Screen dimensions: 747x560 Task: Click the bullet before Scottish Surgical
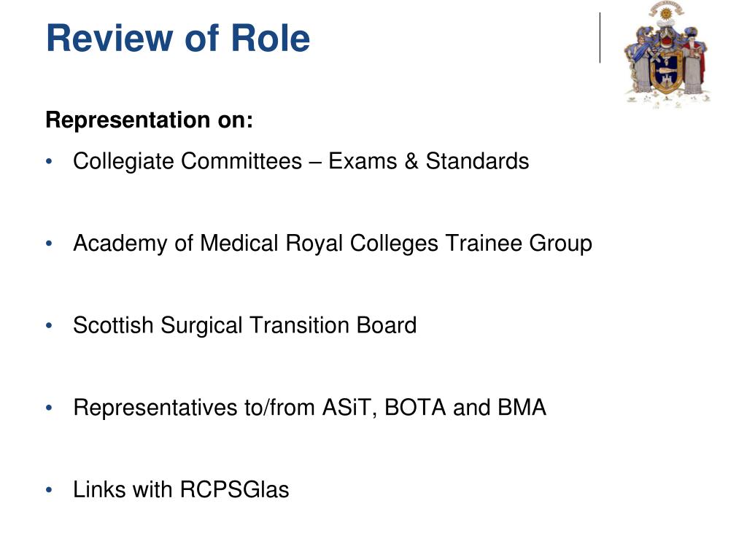49,326
